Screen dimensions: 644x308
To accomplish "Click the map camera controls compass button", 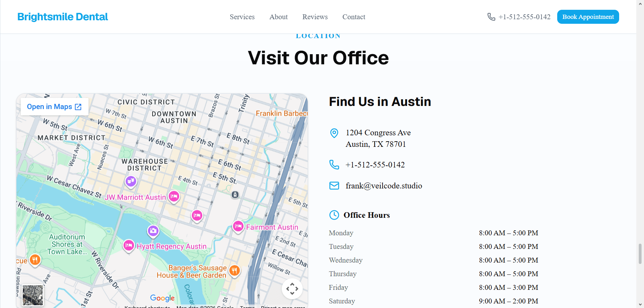I will [292, 289].
